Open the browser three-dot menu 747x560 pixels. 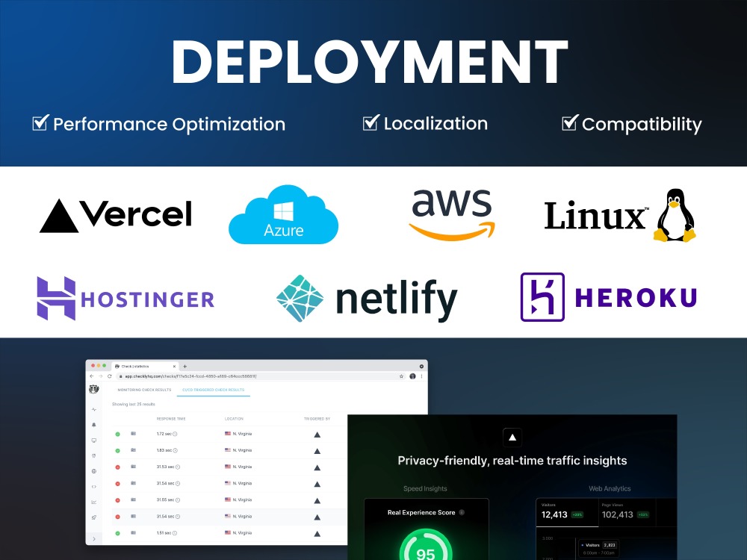421,376
